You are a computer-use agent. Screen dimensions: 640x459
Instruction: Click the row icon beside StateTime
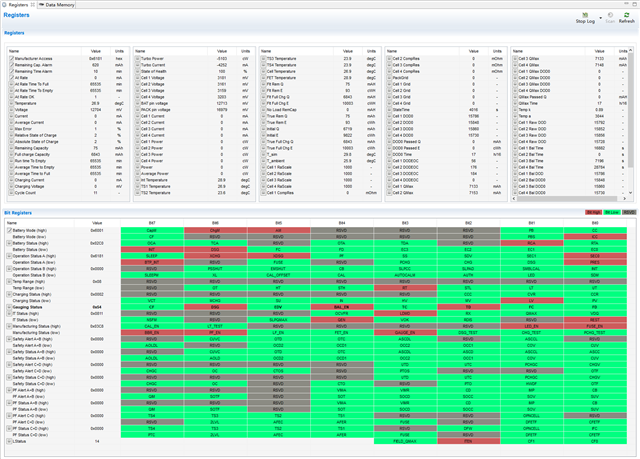click(x=389, y=110)
